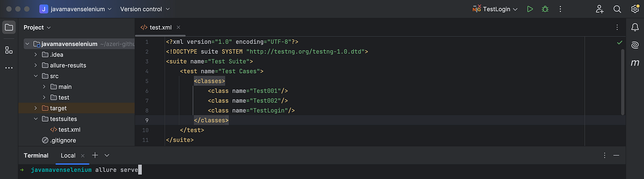Expand the .idea folder
The image size is (644, 179).
pos(36,55)
